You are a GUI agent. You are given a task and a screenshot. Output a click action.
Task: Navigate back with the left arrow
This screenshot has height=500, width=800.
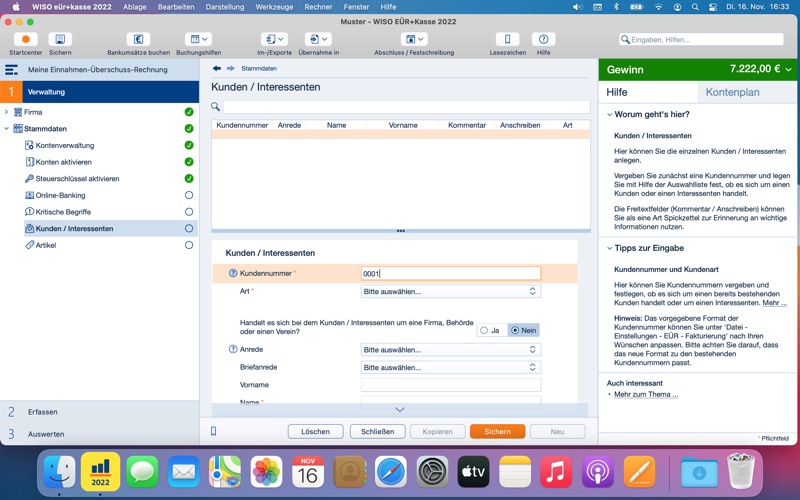click(217, 68)
